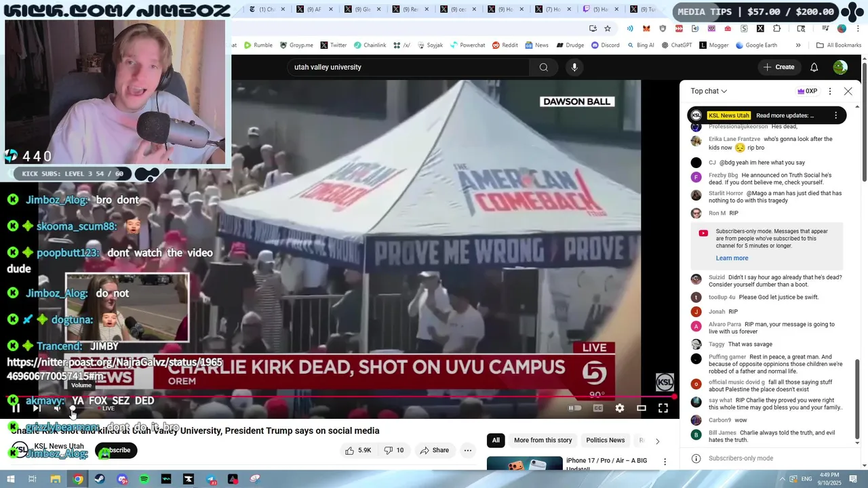Mute the video with speaker icon
The width and height of the screenshot is (868, 488).
(58, 408)
